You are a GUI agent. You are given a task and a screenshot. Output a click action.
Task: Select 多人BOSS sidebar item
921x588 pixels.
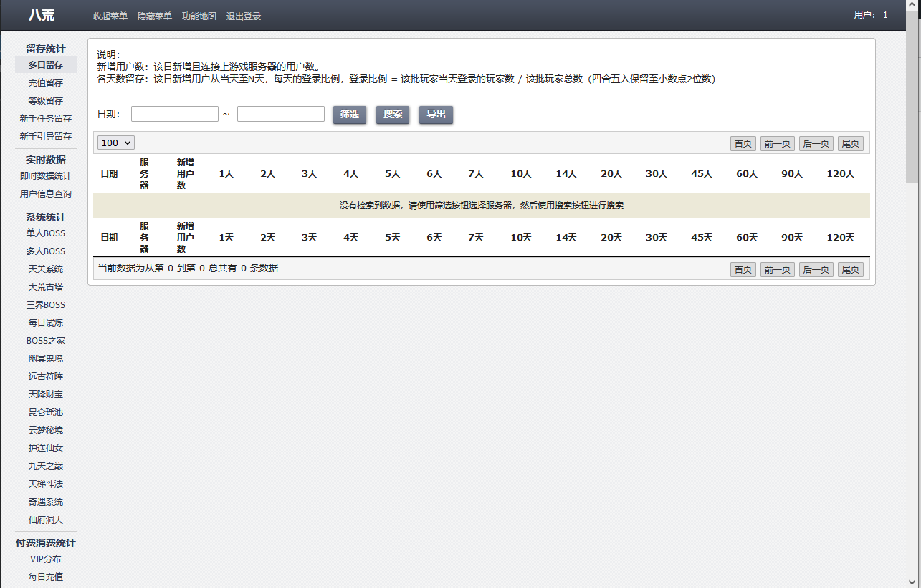(46, 251)
